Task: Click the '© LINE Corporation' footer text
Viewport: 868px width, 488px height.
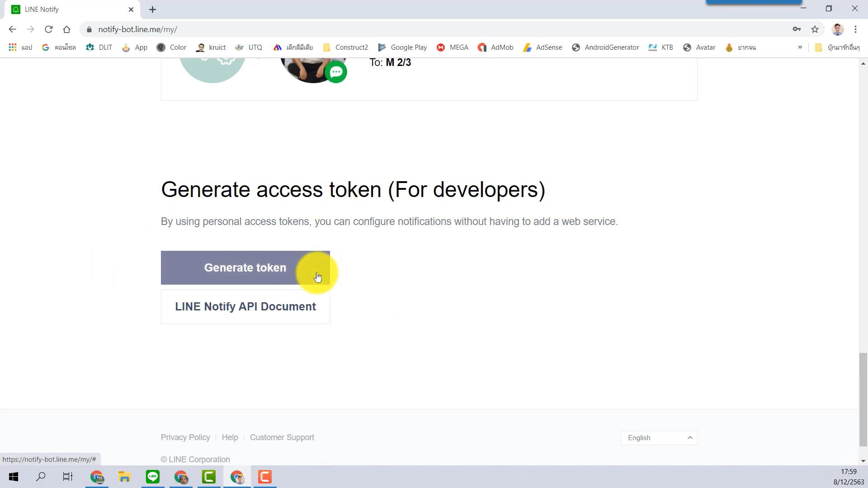Action: tap(195, 460)
